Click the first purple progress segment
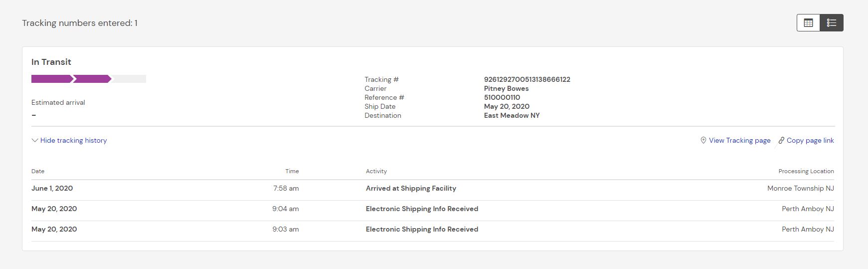Screen dimensions: 868x269 coord(51,79)
